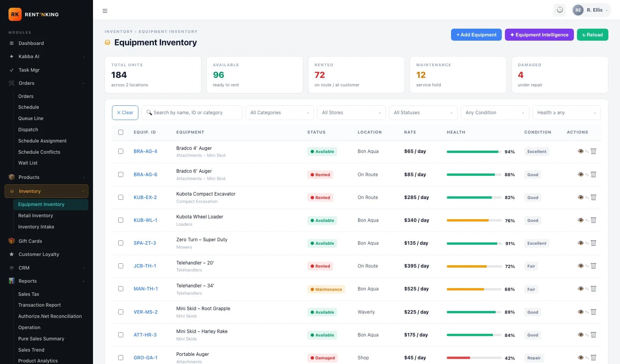Click the 76% health bar for KUB-WL-1
This screenshot has height=364, width=620.
coord(474,220)
